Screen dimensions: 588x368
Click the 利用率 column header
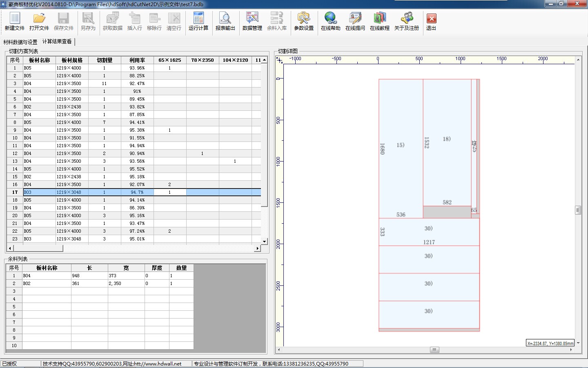pyautogui.click(x=137, y=60)
